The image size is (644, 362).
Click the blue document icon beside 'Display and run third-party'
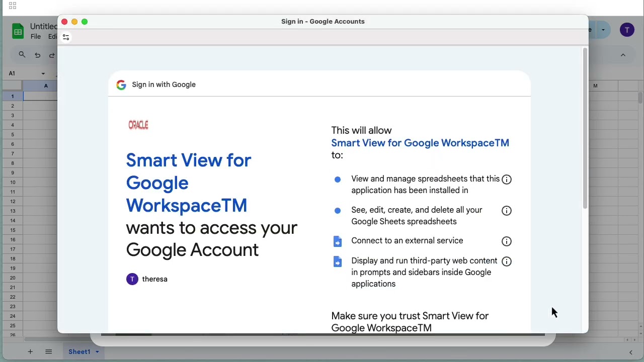pos(338,261)
